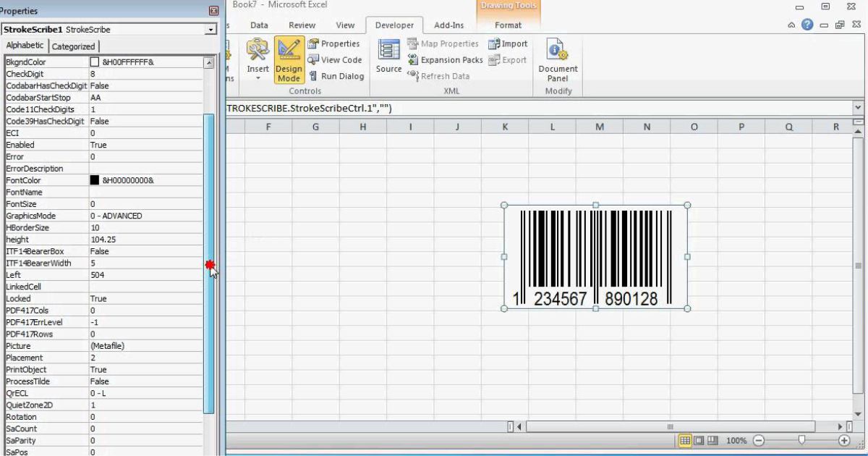Image resolution: width=868 pixels, height=456 pixels.
Task: Open Excel Help question mark
Action: tap(807, 25)
